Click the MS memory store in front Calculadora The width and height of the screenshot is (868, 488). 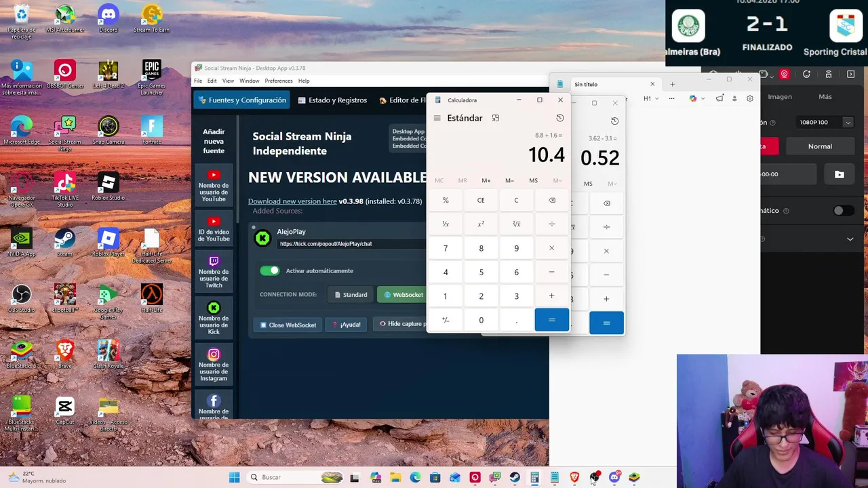(x=534, y=180)
